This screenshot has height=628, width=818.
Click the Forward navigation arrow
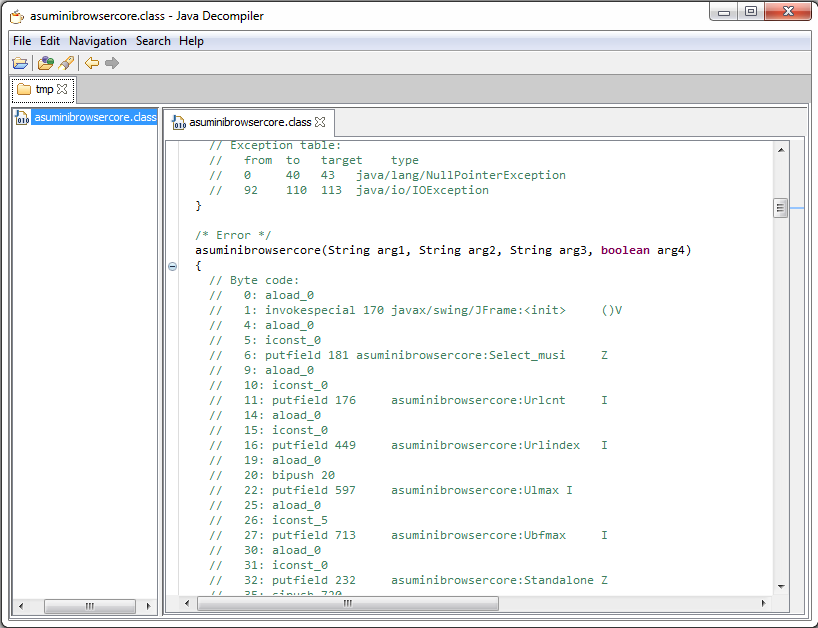112,63
